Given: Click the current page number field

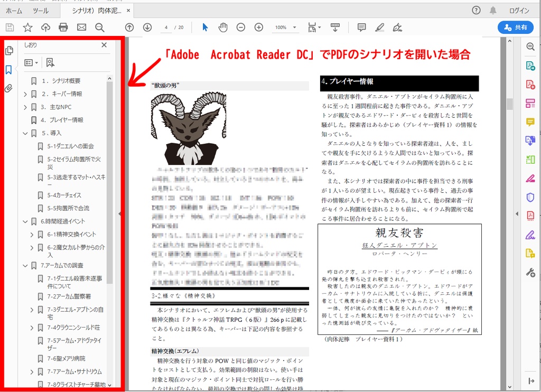Looking at the screenshot, I should point(166,27).
